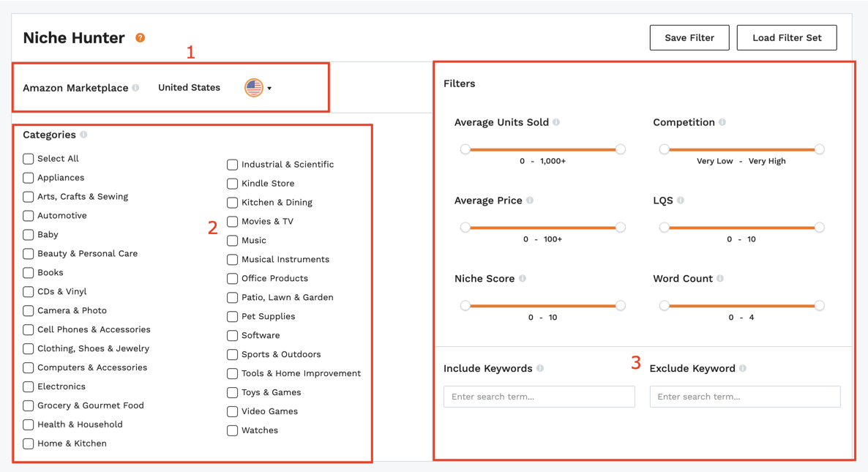Enable Arts, Crafts & Sewing category
The height and width of the screenshot is (472, 868).
pyautogui.click(x=29, y=196)
